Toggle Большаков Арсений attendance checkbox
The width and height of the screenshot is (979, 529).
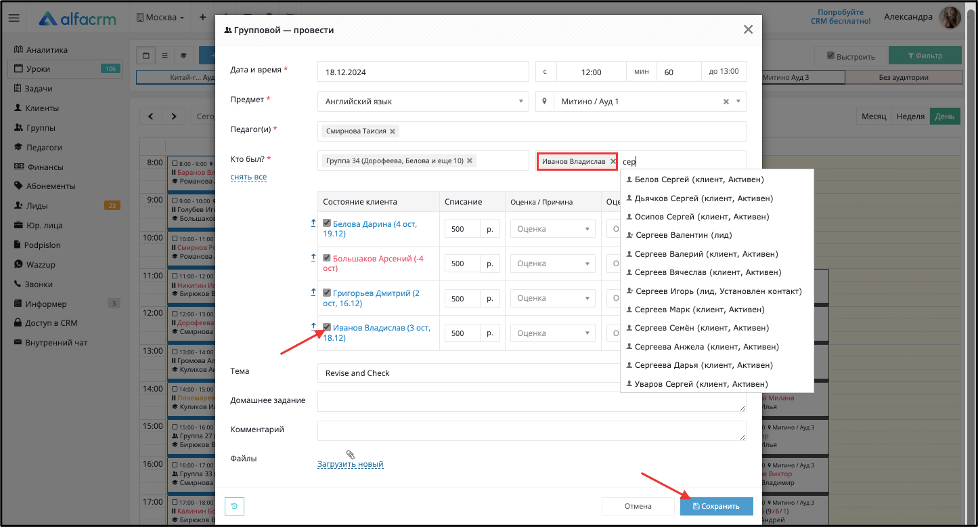tap(327, 257)
